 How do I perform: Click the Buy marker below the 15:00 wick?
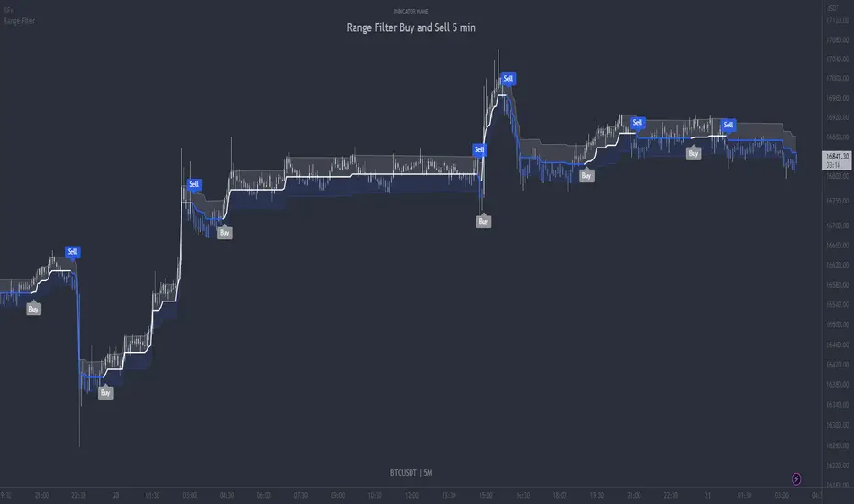pyautogui.click(x=484, y=221)
